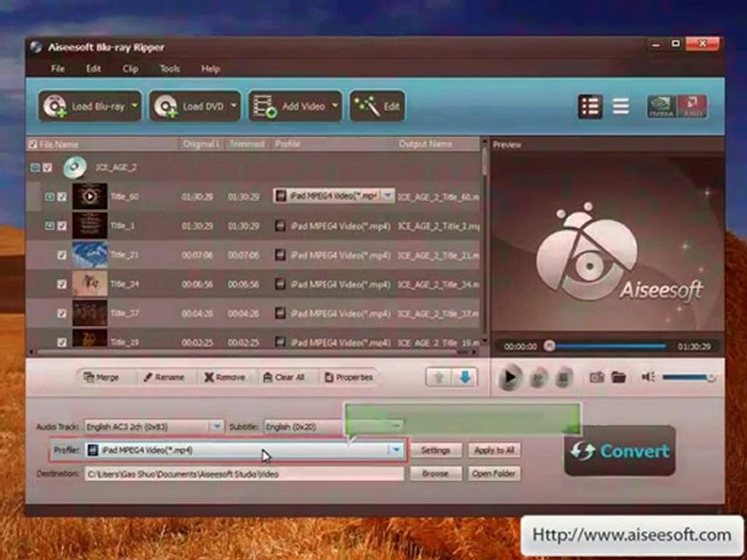Switch to simple list view icon
The height and width of the screenshot is (560, 747).
pos(620,107)
